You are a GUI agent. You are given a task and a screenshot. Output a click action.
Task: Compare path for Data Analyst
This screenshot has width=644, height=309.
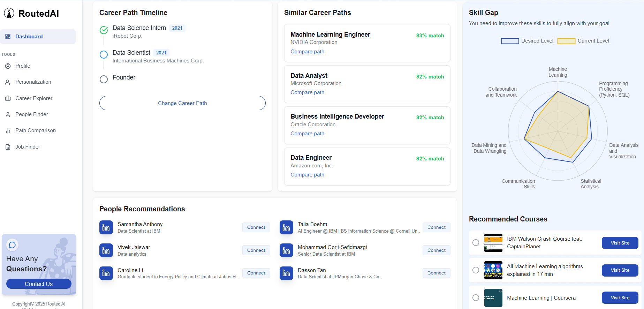[x=307, y=92]
